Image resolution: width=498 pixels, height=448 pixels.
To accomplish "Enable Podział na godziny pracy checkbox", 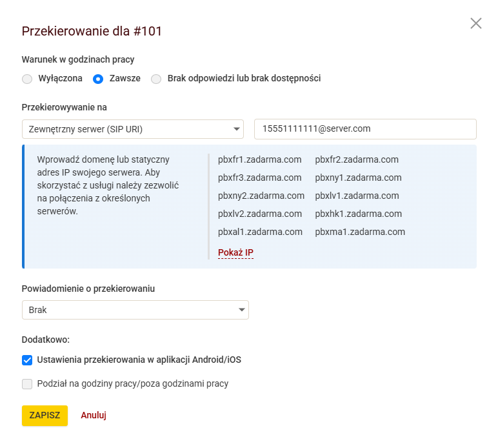I will (27, 384).
